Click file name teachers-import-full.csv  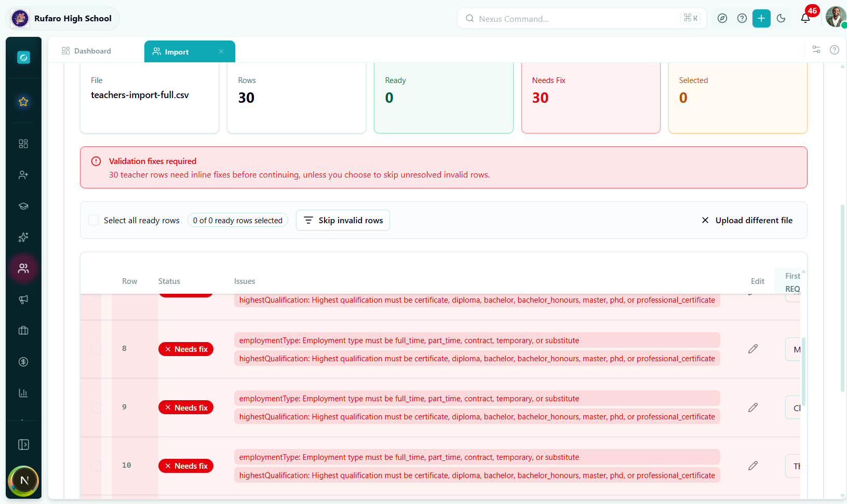140,95
